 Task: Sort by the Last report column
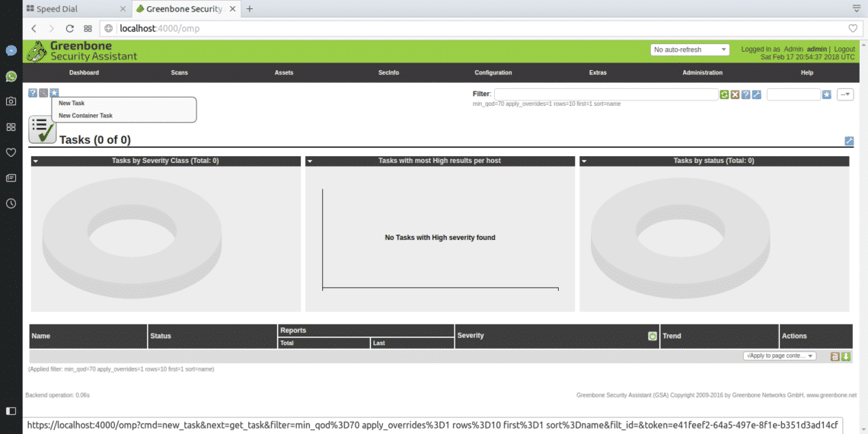click(x=378, y=343)
